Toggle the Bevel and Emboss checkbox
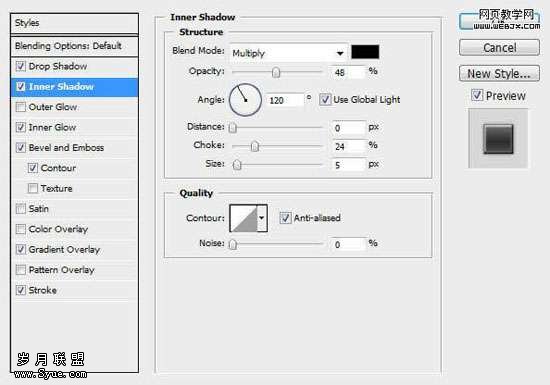 click(21, 148)
